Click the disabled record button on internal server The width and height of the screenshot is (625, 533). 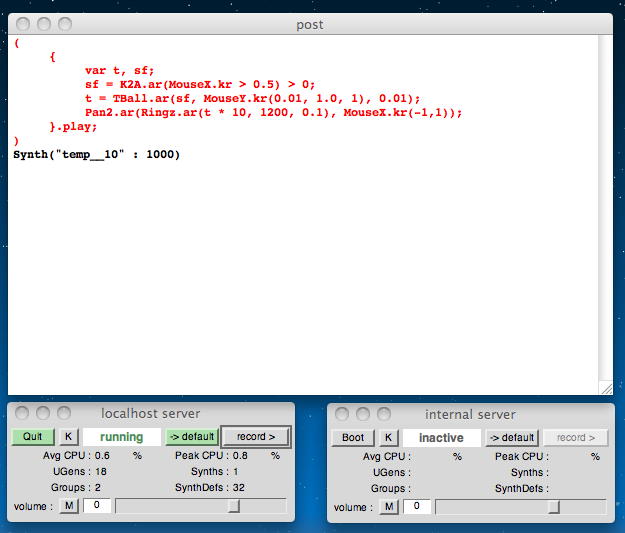pyautogui.click(x=576, y=438)
